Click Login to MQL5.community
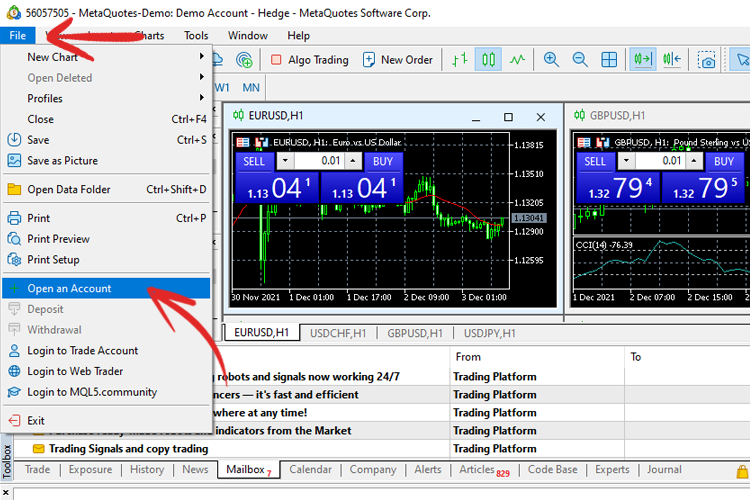 [106, 392]
